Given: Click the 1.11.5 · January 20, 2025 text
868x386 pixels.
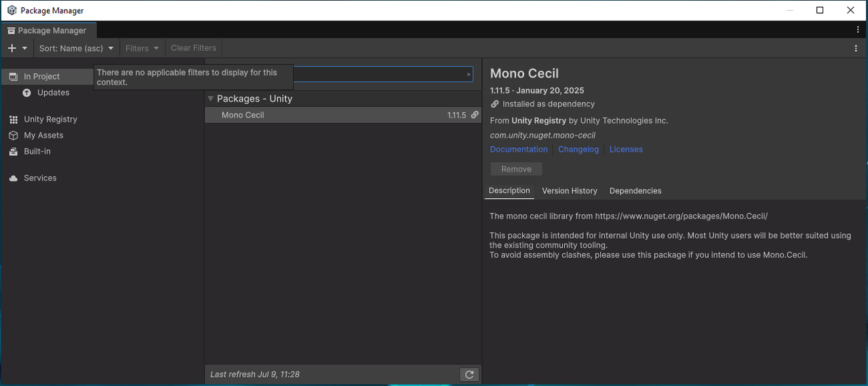Looking at the screenshot, I should (537, 90).
